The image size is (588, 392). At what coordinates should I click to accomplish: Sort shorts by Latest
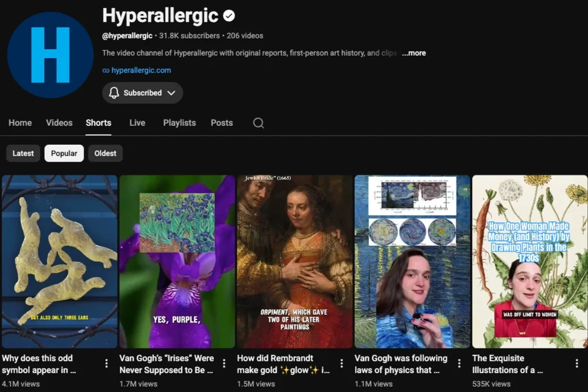coord(24,153)
